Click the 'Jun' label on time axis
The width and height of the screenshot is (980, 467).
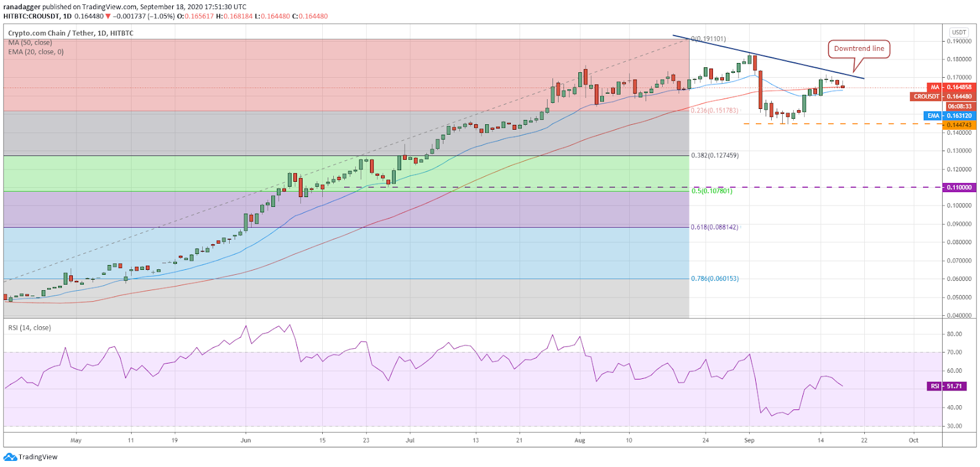click(x=246, y=440)
